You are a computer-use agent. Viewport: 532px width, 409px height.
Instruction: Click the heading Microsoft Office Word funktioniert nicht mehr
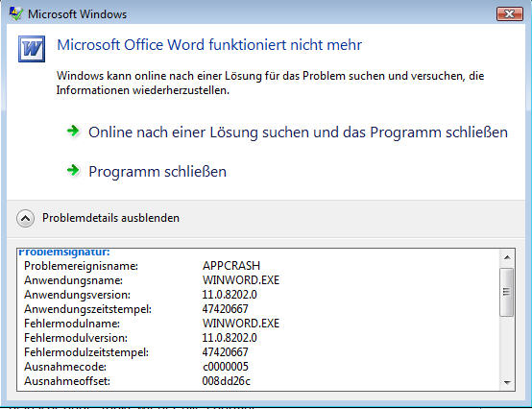[209, 45]
